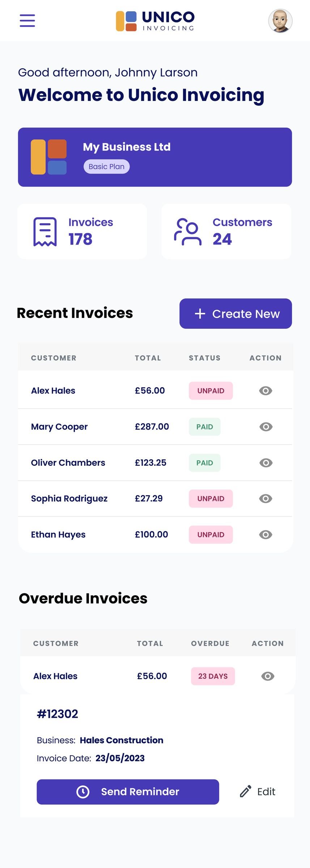Viewport: 310px width, 868px height.
Task: Collapse Alex Hales overdue invoice details
Action: pyautogui.click(x=268, y=676)
